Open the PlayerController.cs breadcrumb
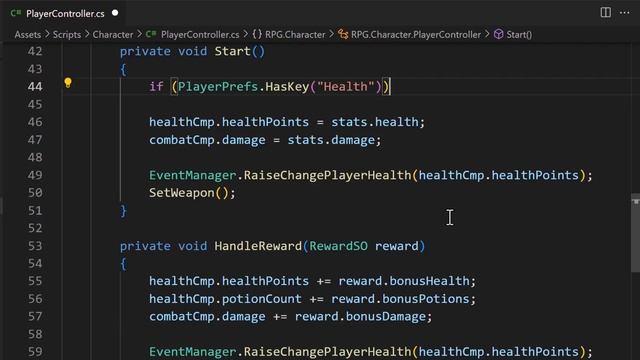Viewport: 640px width, 360px height. click(x=200, y=35)
